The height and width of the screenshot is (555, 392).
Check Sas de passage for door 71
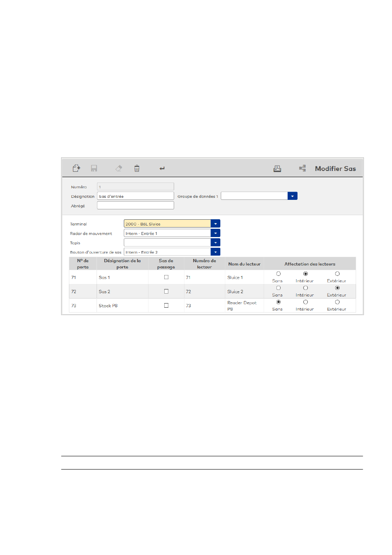pos(166,277)
